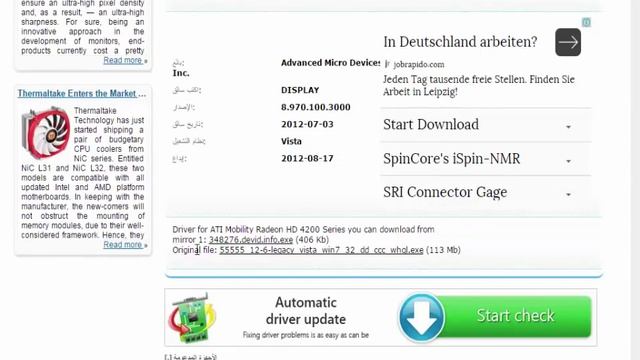Image resolution: width=640 pixels, height=360 pixels.
Task: Click the blue download arrow icon
Action: click(x=422, y=318)
